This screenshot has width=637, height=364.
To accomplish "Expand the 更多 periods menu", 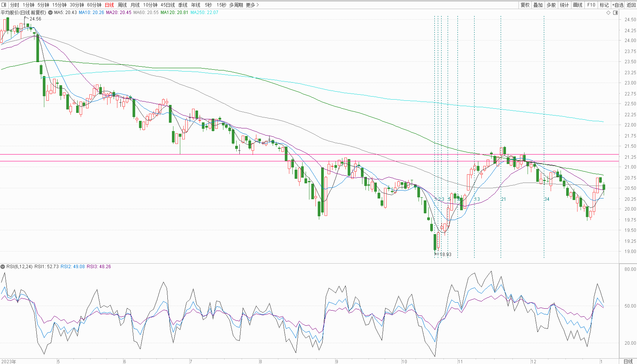I will point(252,5).
